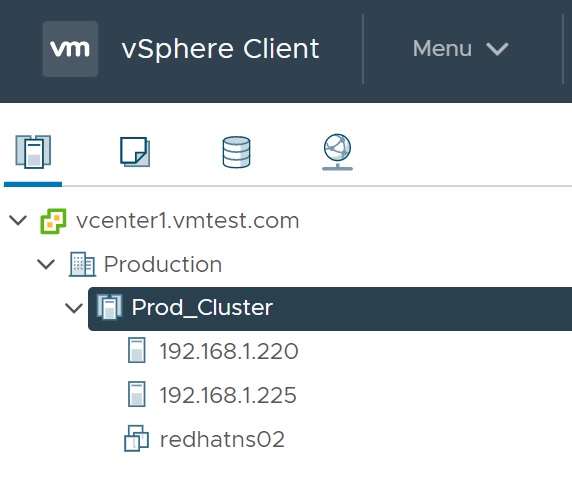Click the Prod_Cluster cluster icon
Screen dimensions: 572x493
(x=109, y=307)
